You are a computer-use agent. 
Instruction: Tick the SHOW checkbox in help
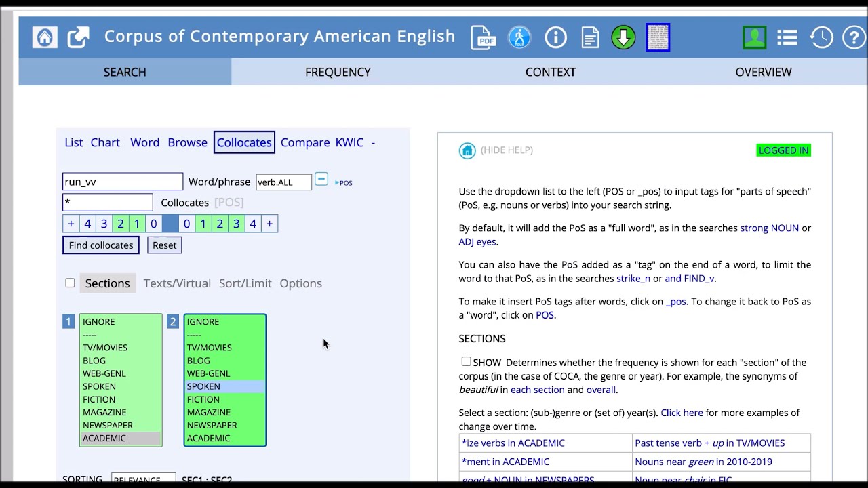[x=466, y=362]
